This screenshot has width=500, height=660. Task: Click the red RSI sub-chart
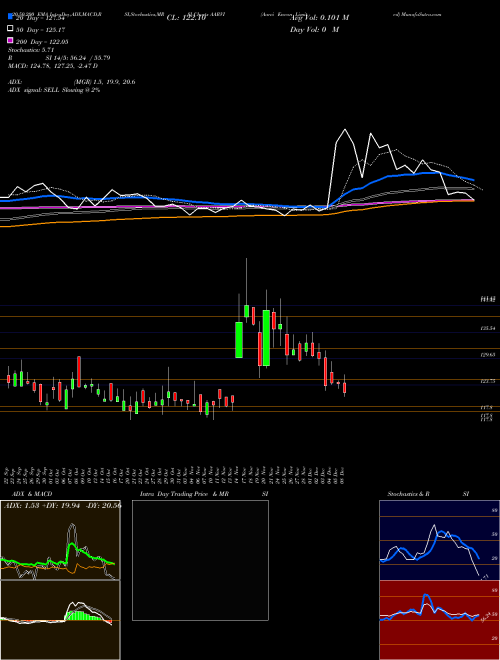coord(439,620)
